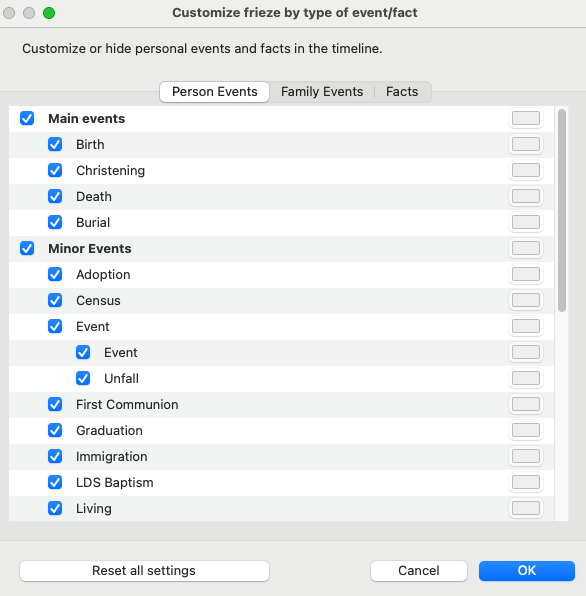Uncheck the parent Event checkbox
Screen dimensions: 586x596
[55, 326]
